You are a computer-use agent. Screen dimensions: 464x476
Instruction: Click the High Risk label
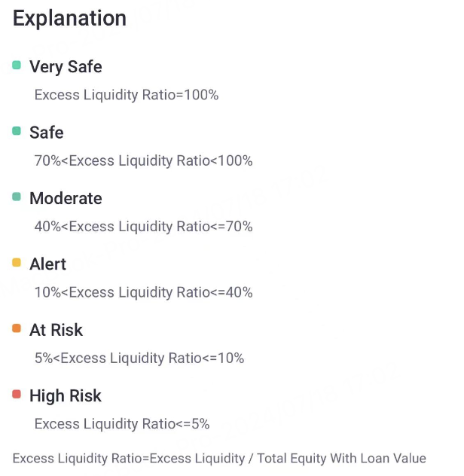pos(65,395)
